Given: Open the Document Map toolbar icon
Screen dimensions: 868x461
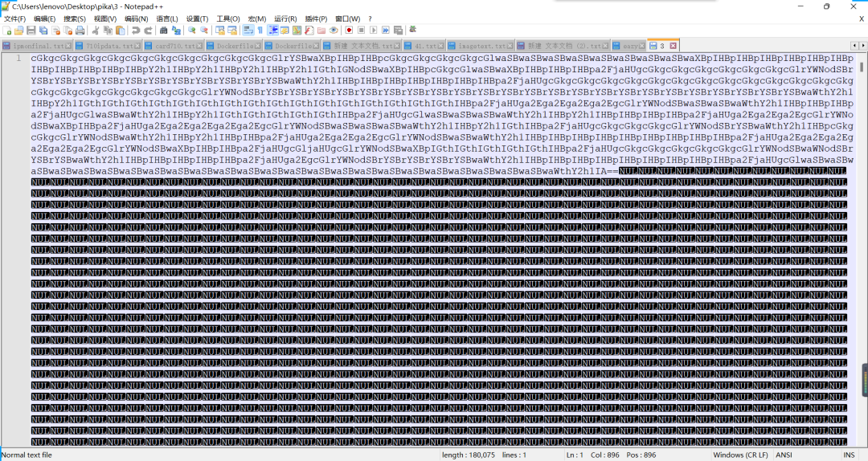Looking at the screenshot, I should 297,31.
